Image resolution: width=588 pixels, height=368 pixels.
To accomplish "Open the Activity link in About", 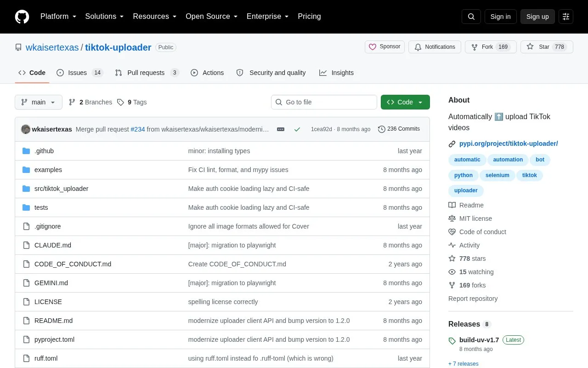I will (x=464, y=245).
